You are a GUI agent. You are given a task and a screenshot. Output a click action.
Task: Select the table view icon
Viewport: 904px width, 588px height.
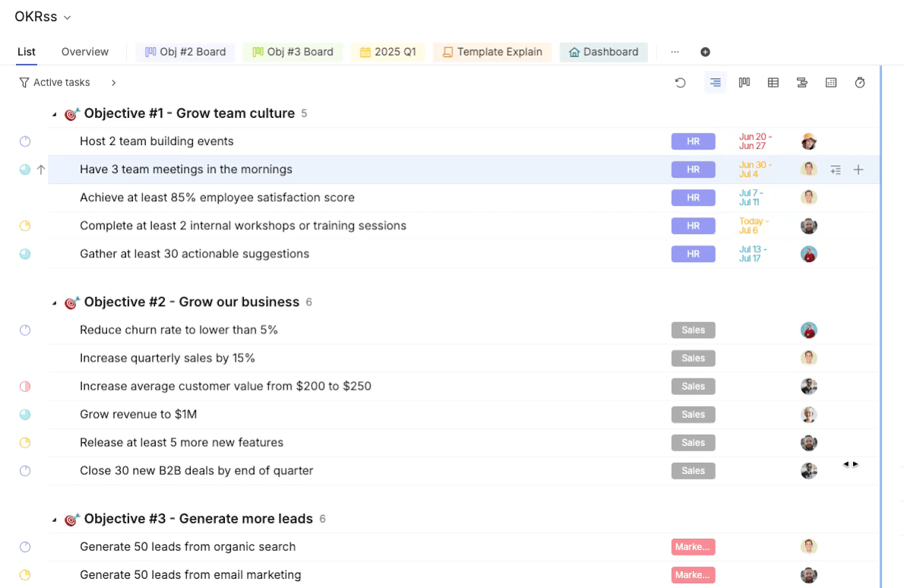tap(773, 83)
